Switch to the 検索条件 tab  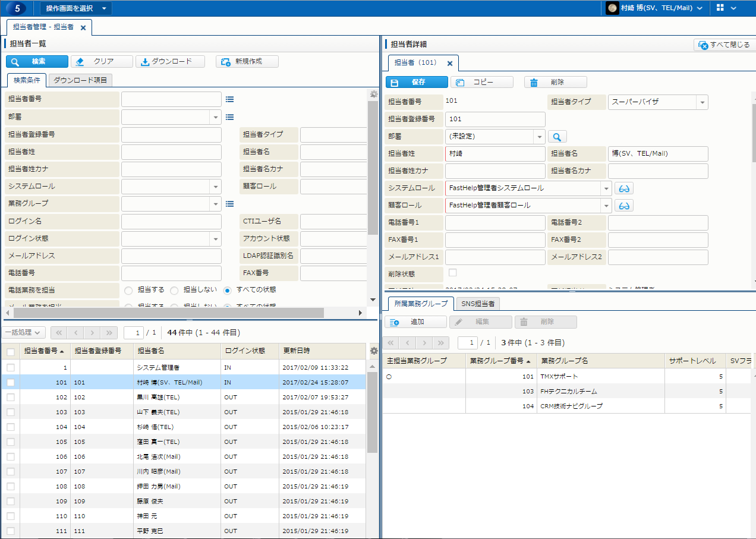[x=27, y=80]
